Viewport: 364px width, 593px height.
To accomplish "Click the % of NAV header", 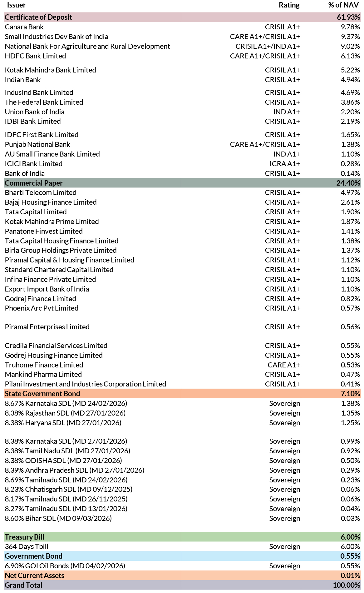I will click(x=343, y=5).
